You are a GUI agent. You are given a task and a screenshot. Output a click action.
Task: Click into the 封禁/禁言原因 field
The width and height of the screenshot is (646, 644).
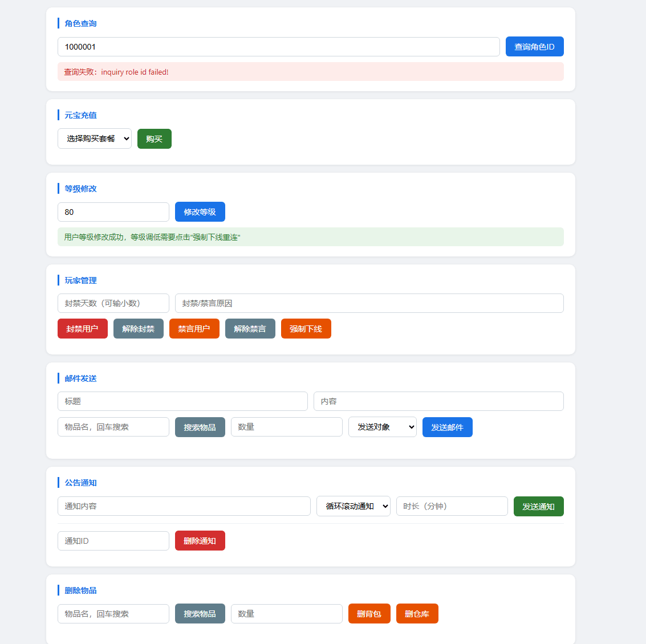[x=369, y=303]
